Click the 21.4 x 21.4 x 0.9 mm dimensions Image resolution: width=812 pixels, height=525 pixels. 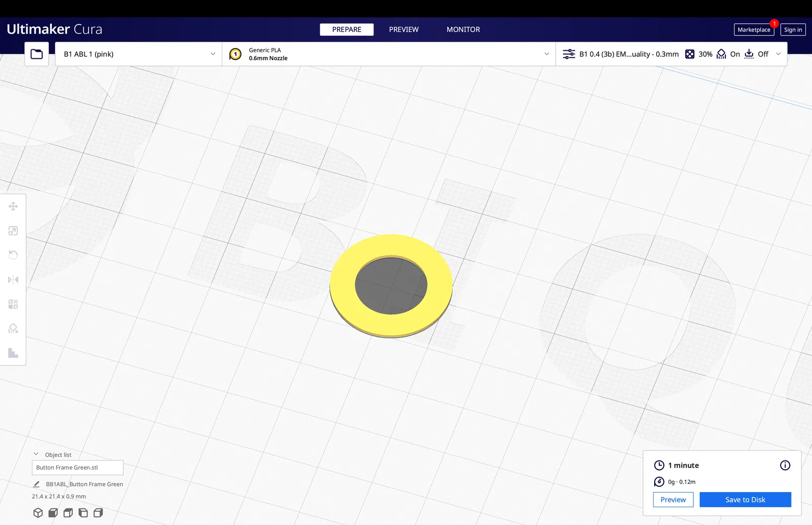pos(59,497)
